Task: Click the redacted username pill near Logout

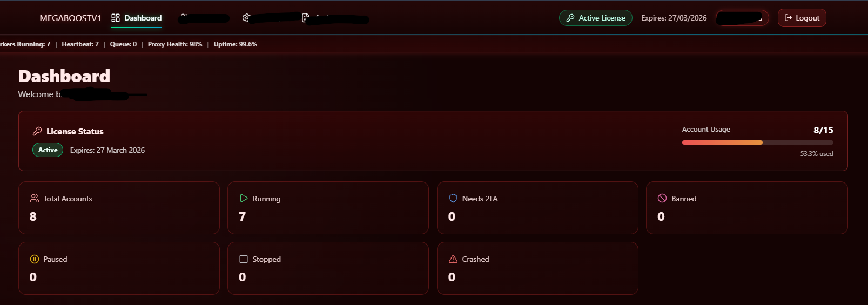Action: 742,18
